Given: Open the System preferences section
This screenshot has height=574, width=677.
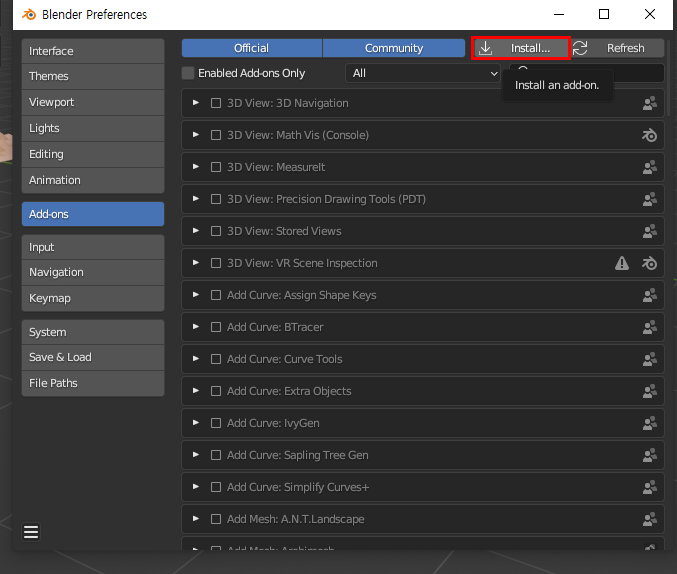Looking at the screenshot, I should (x=93, y=332).
